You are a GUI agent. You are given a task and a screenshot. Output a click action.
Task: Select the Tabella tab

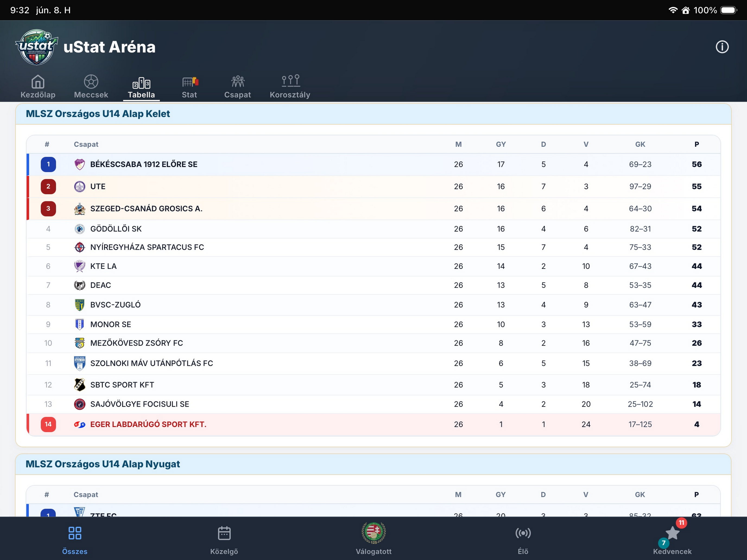141,88
